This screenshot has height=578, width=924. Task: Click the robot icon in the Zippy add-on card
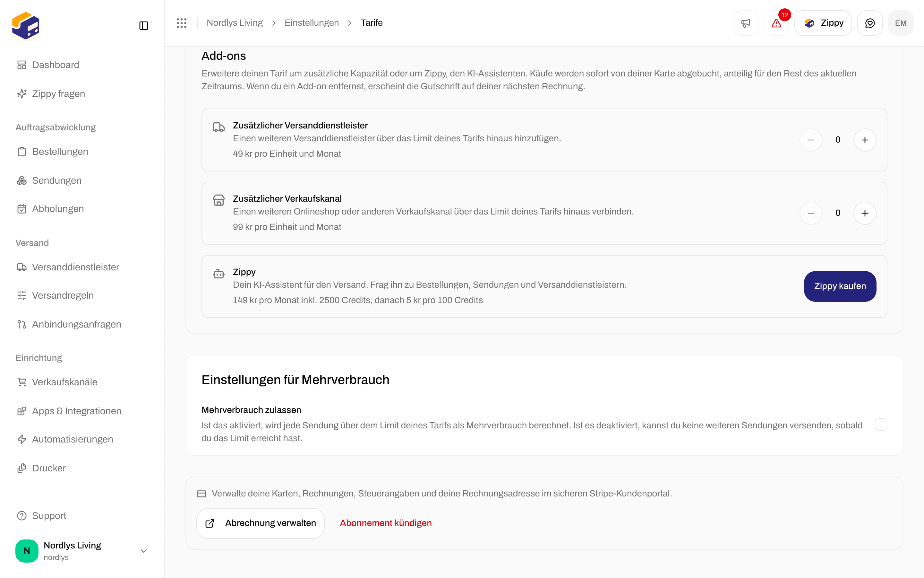pos(219,273)
